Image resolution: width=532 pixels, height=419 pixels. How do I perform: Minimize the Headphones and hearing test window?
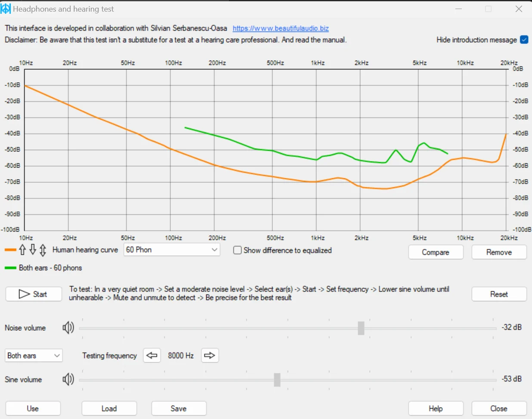click(458, 9)
